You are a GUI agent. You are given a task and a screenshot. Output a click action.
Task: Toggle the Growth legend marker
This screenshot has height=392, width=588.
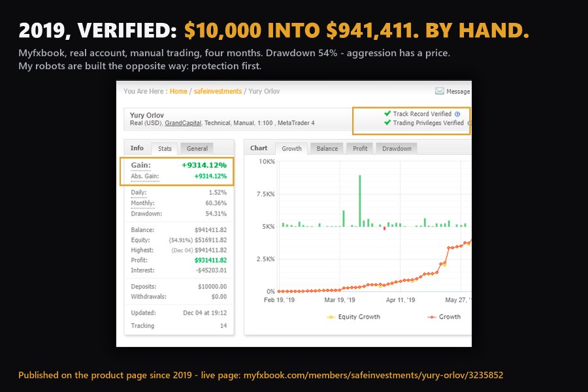[432, 317]
